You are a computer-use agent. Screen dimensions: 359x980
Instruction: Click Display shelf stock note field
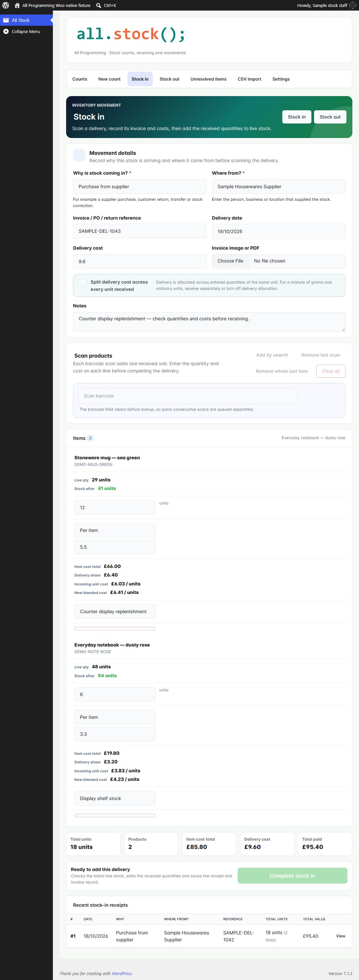click(115, 798)
